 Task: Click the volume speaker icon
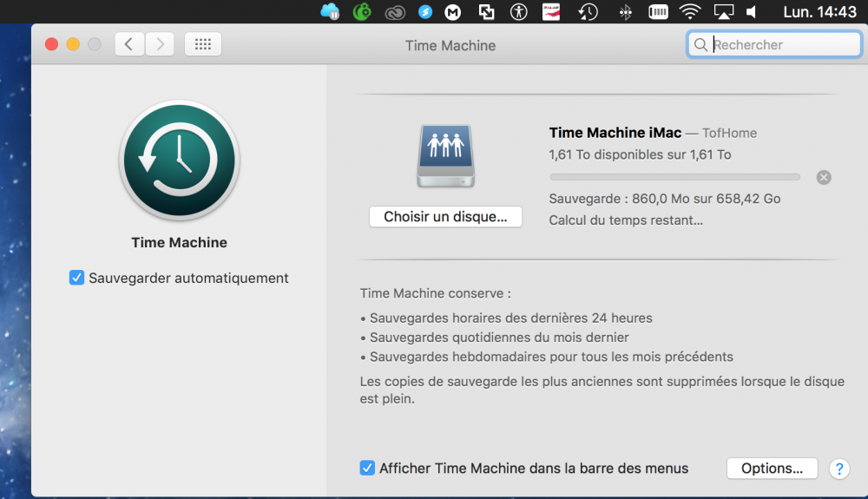pos(752,12)
